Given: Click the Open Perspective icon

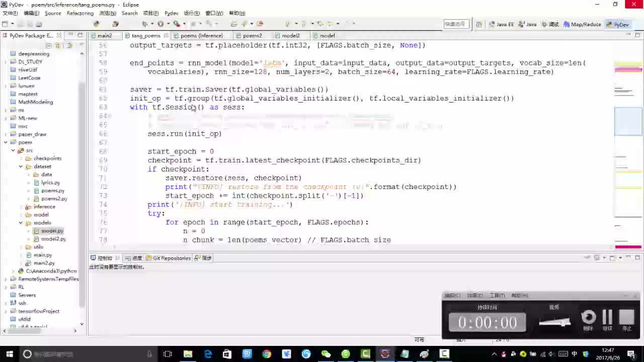Looking at the screenshot, I should click(479, 24).
